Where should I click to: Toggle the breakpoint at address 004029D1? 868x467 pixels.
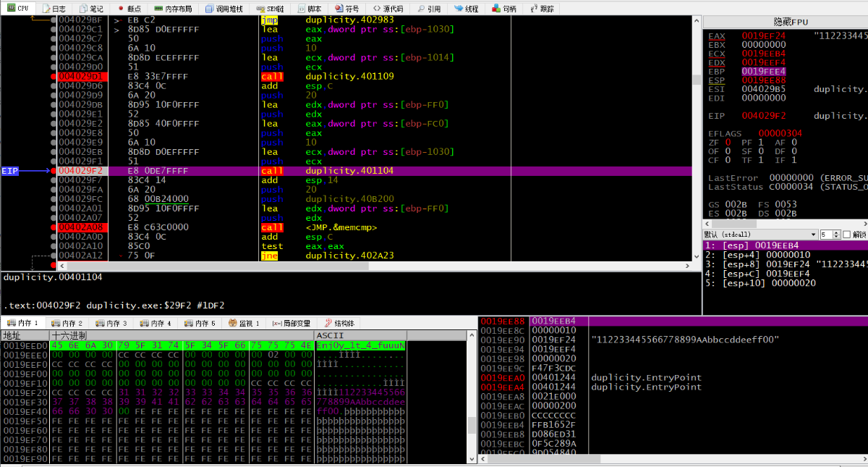pyautogui.click(x=81, y=76)
